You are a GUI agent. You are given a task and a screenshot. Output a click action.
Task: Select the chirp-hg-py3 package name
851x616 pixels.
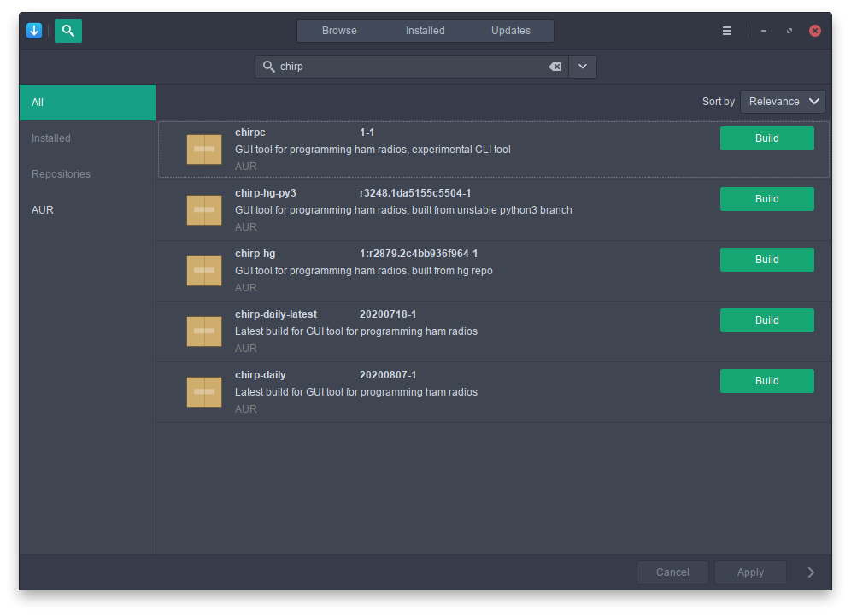pos(266,193)
